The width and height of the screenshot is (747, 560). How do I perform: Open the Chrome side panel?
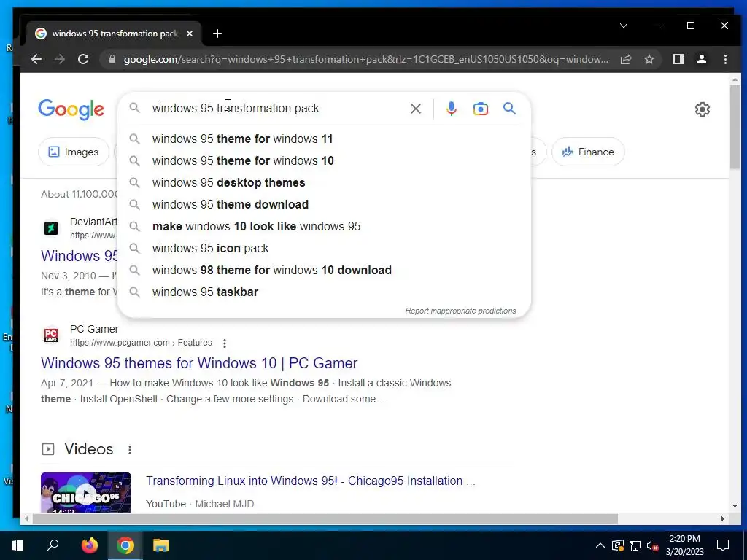678,59
